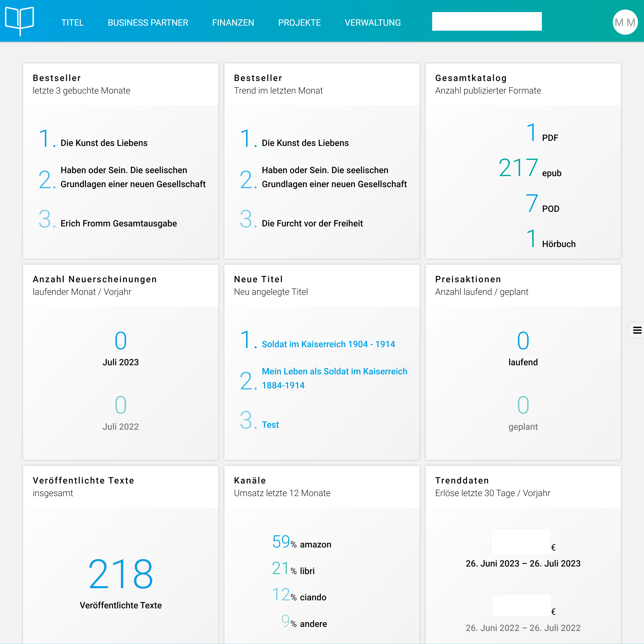Click Erich Fromm Gesamtausgabe bestseller entry
The width and height of the screenshot is (644, 644).
pos(118,223)
